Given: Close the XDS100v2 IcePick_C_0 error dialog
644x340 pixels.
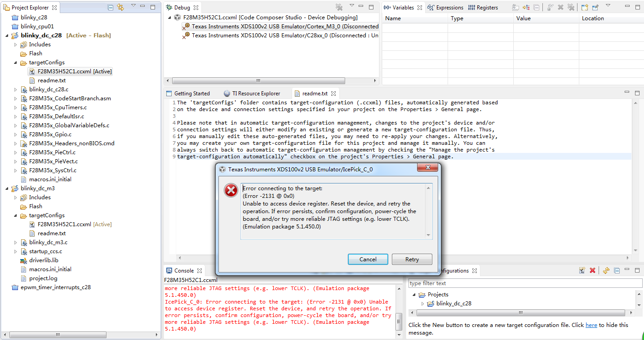Looking at the screenshot, I should (427, 168).
